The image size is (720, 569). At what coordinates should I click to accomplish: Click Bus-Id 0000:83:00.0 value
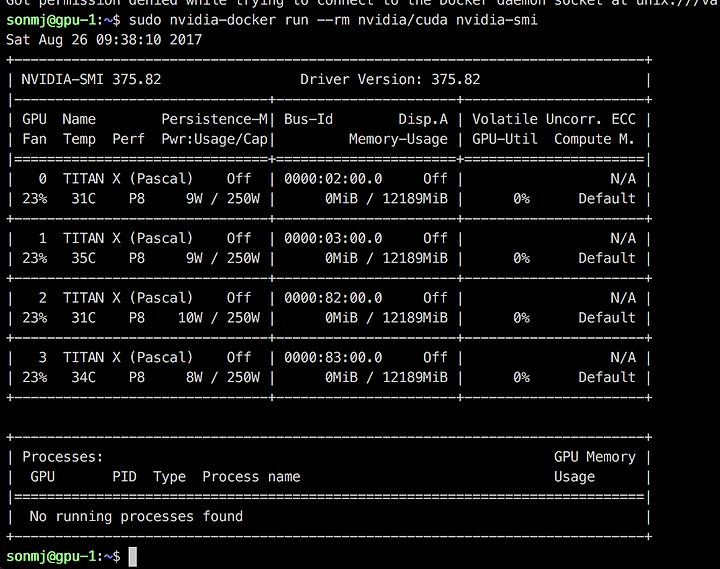333,357
